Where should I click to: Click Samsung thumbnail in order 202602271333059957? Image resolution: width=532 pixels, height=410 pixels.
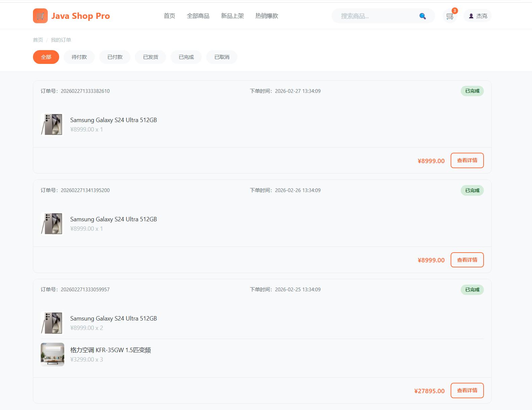[52, 323]
